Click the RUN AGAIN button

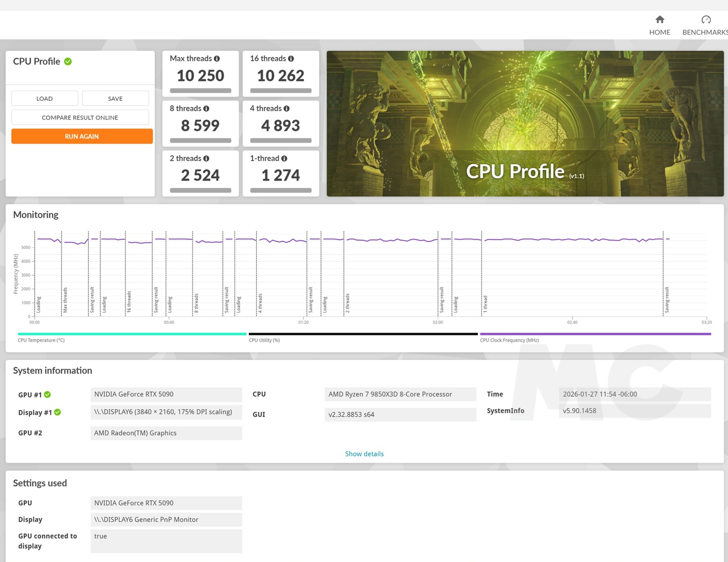[82, 136]
